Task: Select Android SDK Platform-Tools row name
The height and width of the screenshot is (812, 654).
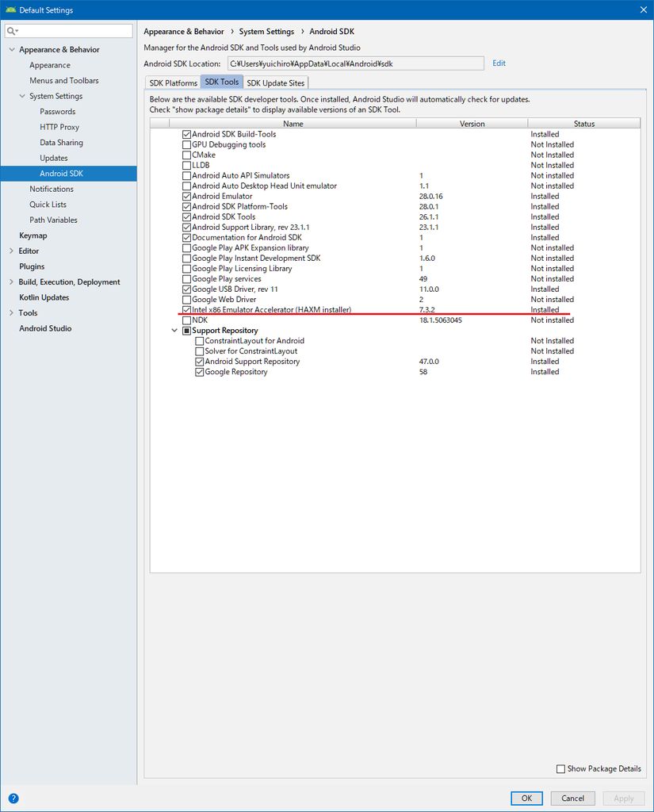Action: (239, 207)
